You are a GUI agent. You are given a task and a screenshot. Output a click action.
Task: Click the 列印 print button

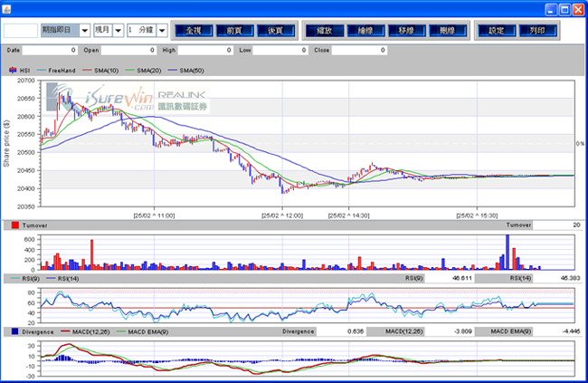pyautogui.click(x=537, y=31)
